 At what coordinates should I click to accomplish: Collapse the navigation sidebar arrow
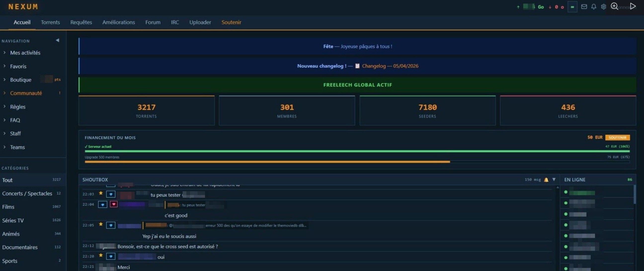[x=57, y=40]
